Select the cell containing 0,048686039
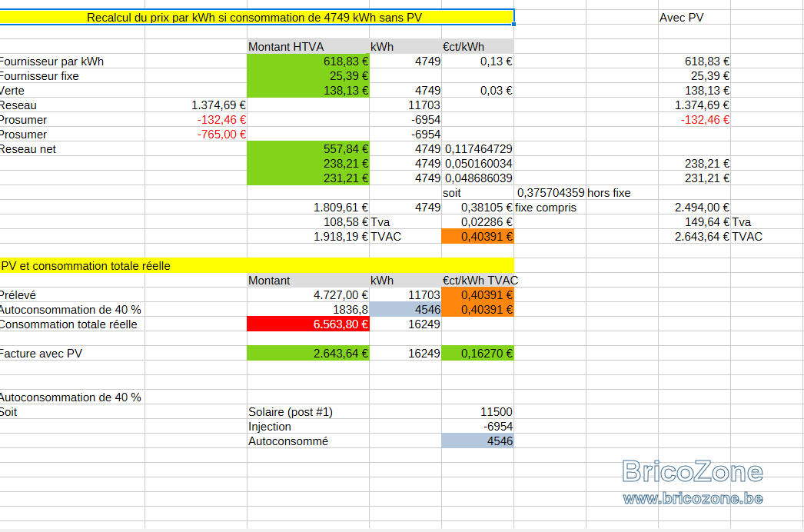 [x=477, y=178]
